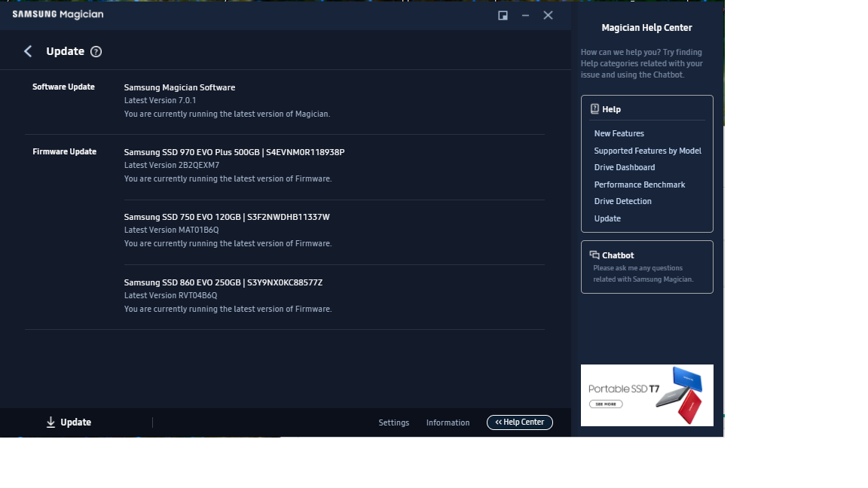Screen dimensions: 868x488
Task: Click 860 EVO firmware up-to-date status message
Action: click(228, 309)
